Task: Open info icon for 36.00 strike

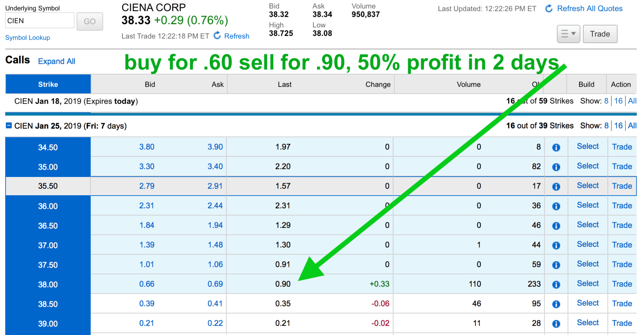Action: 556,206
